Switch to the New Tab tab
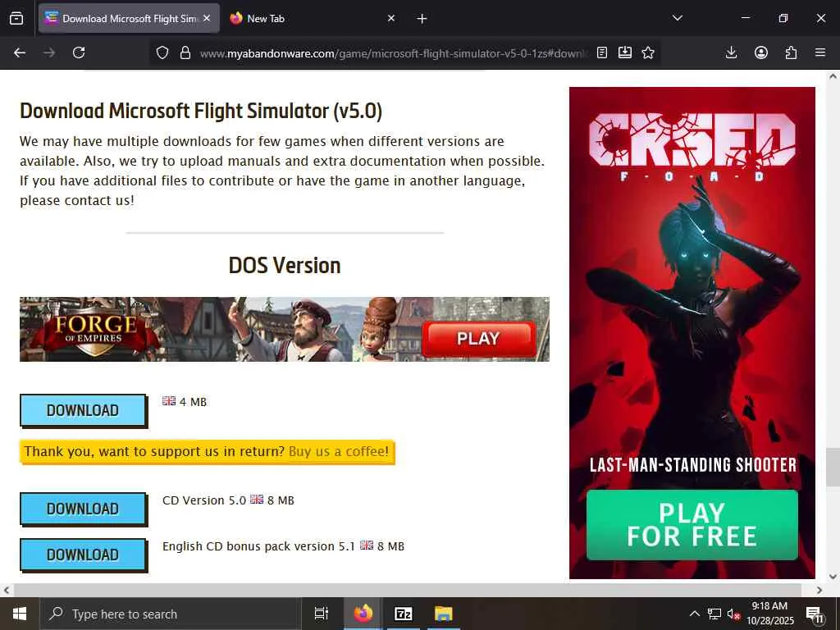 pyautogui.click(x=313, y=18)
